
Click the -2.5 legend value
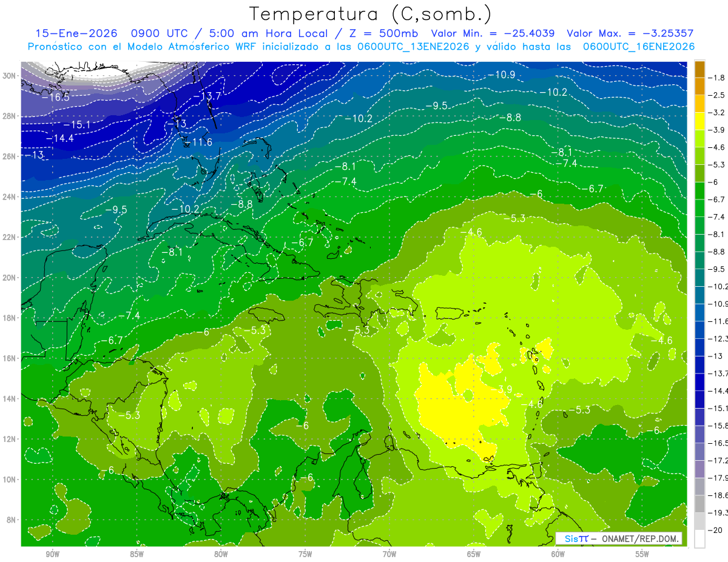tap(716, 95)
